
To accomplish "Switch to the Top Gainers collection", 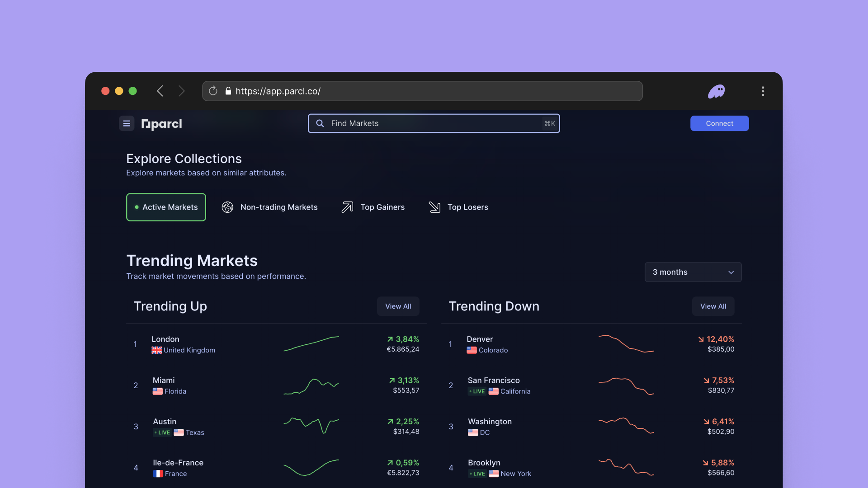I will coord(373,207).
